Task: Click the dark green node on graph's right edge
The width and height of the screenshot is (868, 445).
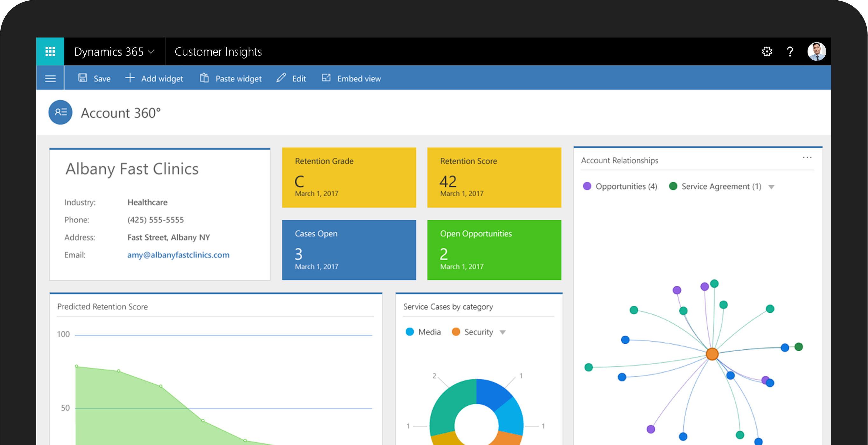Action: [x=799, y=347]
